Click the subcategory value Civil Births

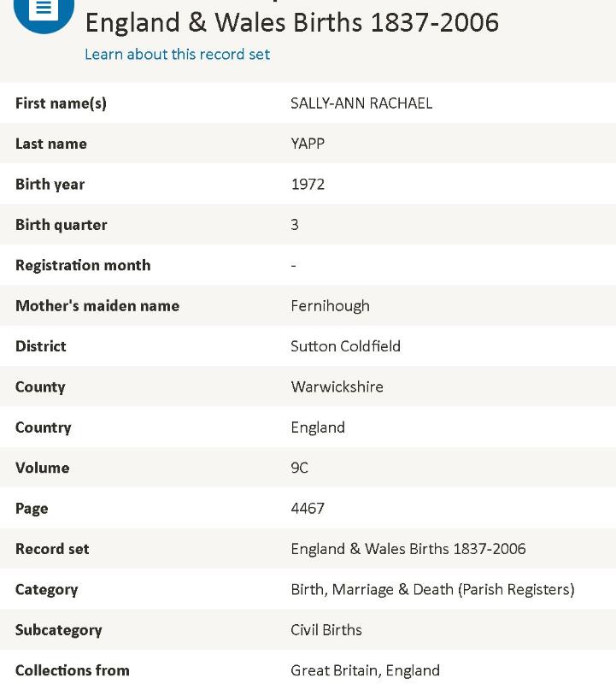(326, 630)
